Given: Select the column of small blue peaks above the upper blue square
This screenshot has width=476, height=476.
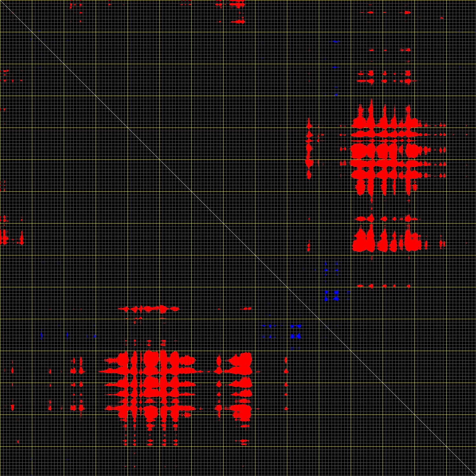Looking at the screenshot, I should point(336,68).
